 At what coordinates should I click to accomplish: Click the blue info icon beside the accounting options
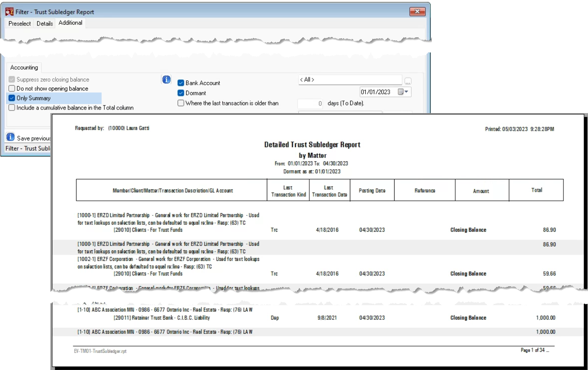click(x=166, y=79)
